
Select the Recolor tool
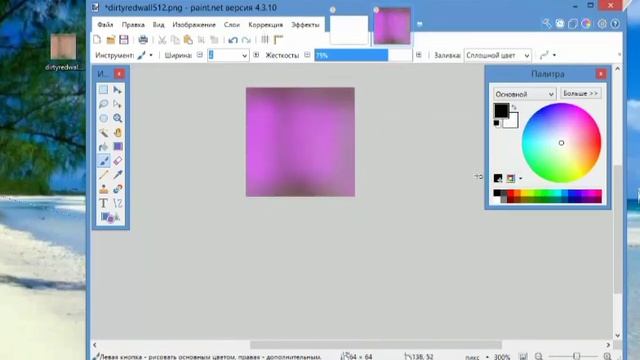coord(118,189)
